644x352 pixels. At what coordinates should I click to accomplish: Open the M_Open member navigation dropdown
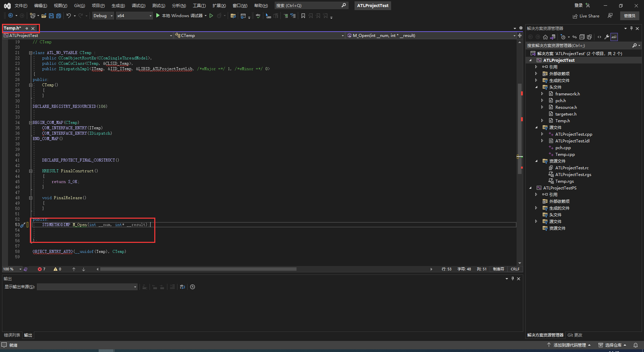click(x=431, y=36)
